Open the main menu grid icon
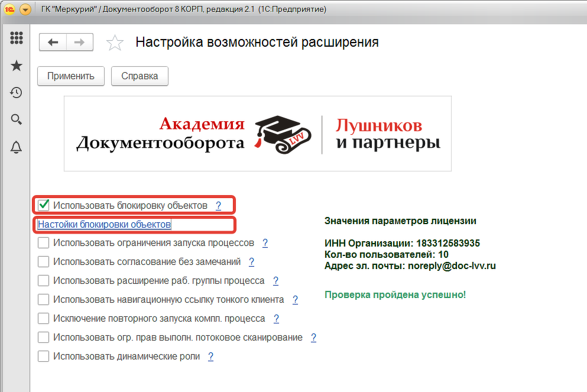 coord(16,38)
